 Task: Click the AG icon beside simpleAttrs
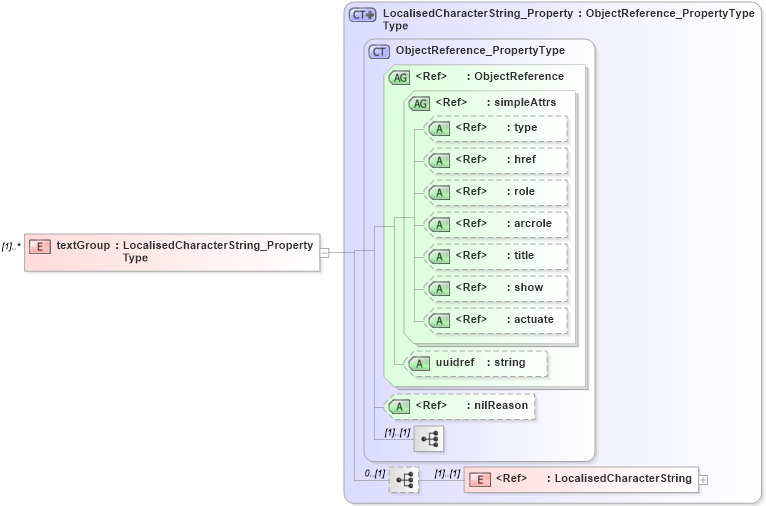pos(420,104)
